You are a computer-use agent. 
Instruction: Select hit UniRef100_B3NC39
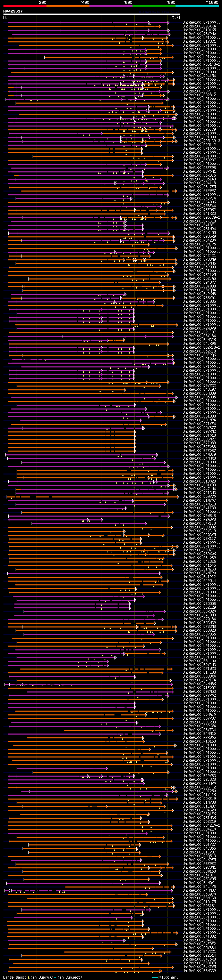[x=199, y=971]
